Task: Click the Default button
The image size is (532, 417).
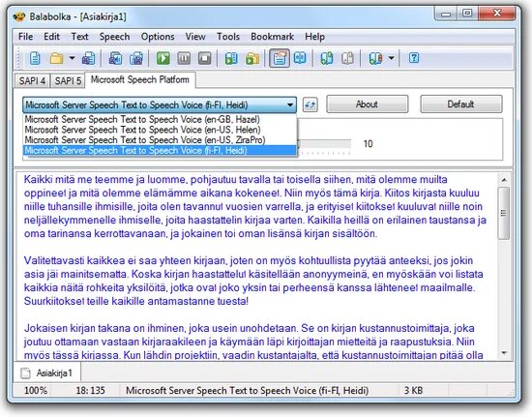Action: pos(461,104)
